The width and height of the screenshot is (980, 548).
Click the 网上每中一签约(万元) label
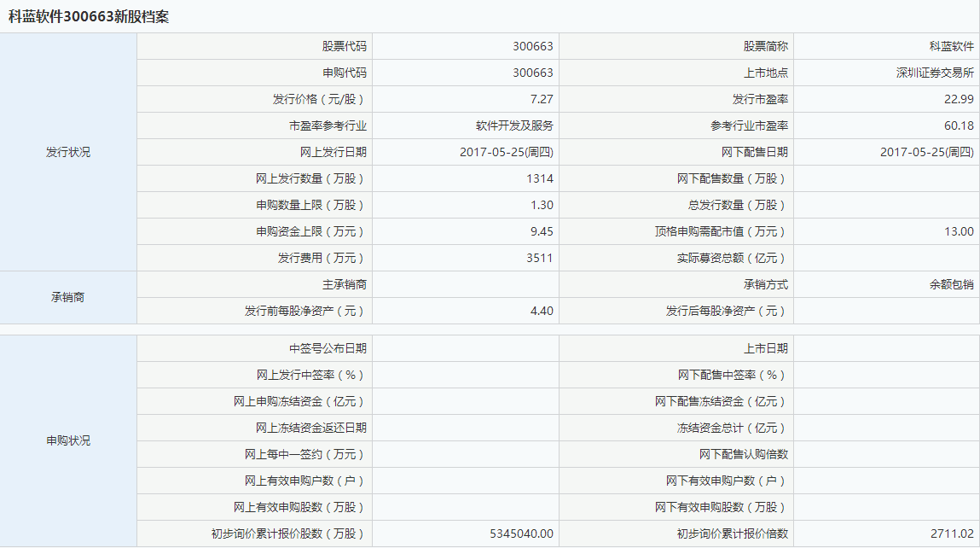tap(305, 454)
